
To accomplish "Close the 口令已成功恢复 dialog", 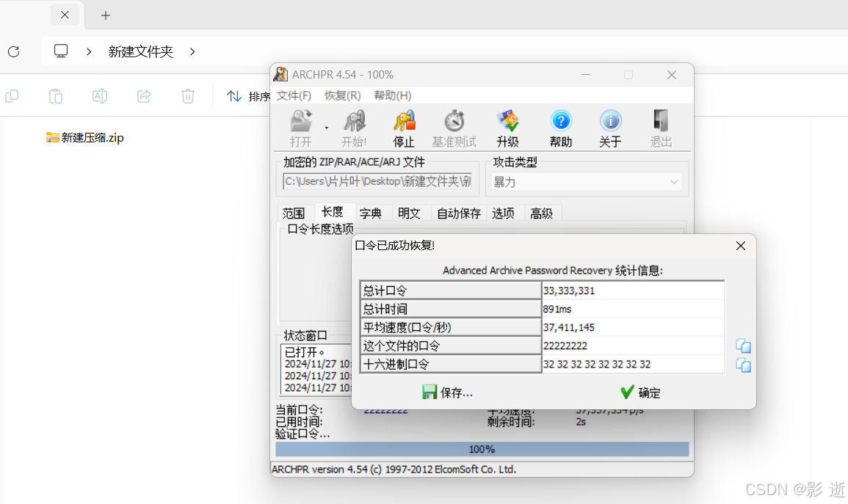I will point(740,246).
